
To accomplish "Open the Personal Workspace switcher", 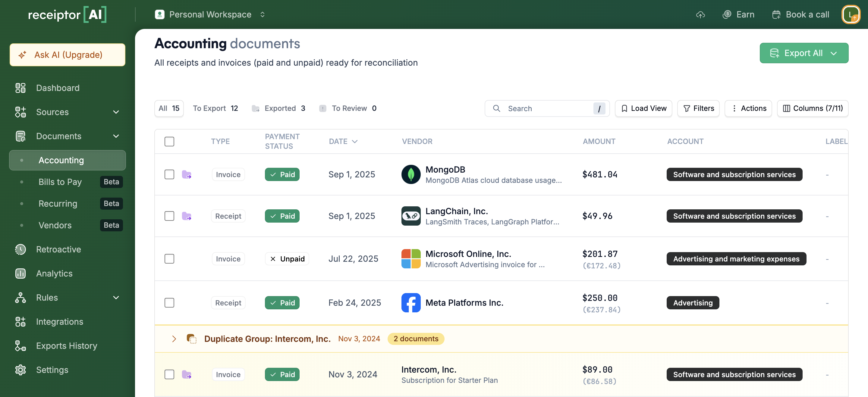I will coord(210,14).
